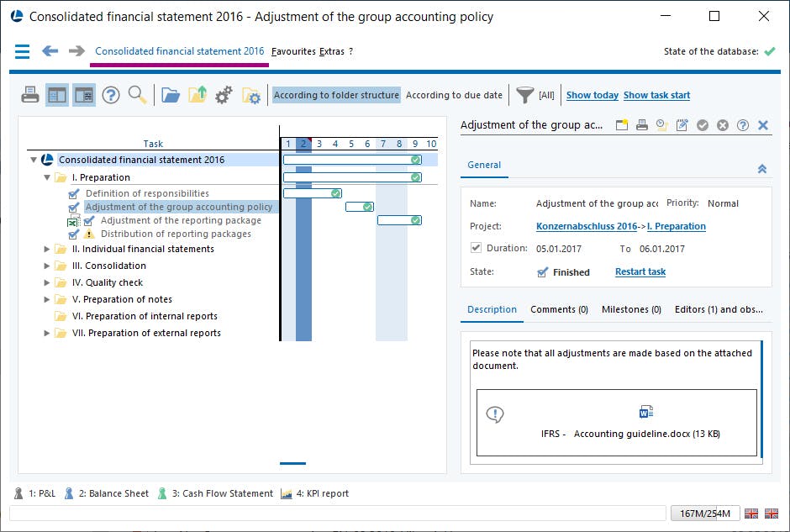The width and height of the screenshot is (790, 532).
Task: Click the speech bubble note icon
Action: pos(495,414)
